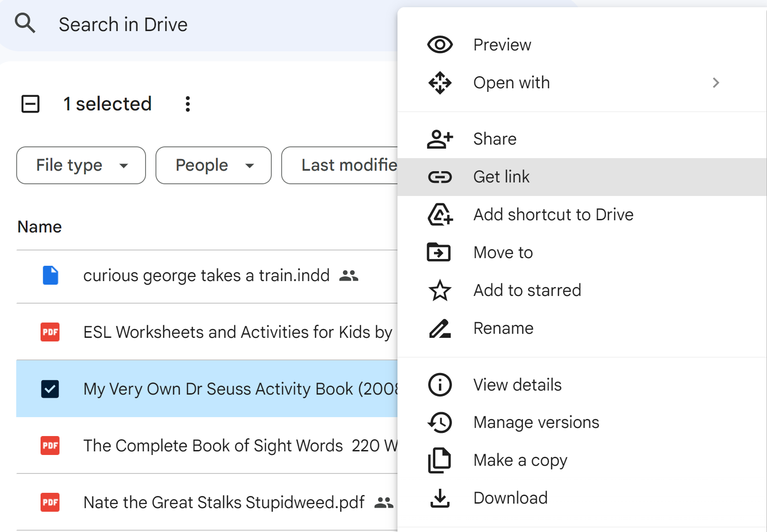This screenshot has height=532, width=767.
Task: Click the shared people icon beside curious george file
Action: tap(348, 275)
